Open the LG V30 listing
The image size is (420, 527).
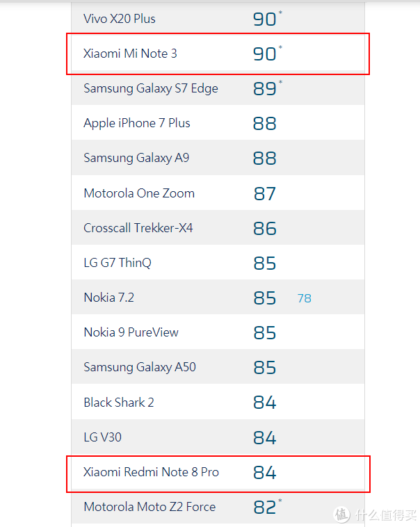click(102, 437)
